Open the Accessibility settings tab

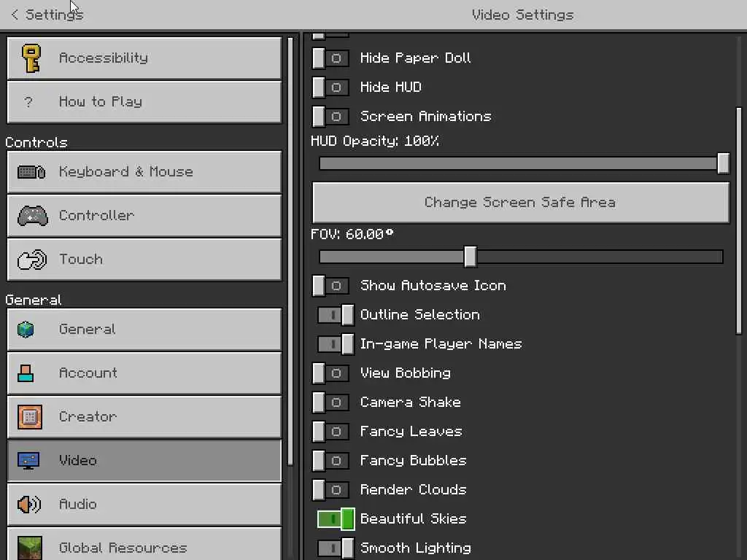(144, 58)
